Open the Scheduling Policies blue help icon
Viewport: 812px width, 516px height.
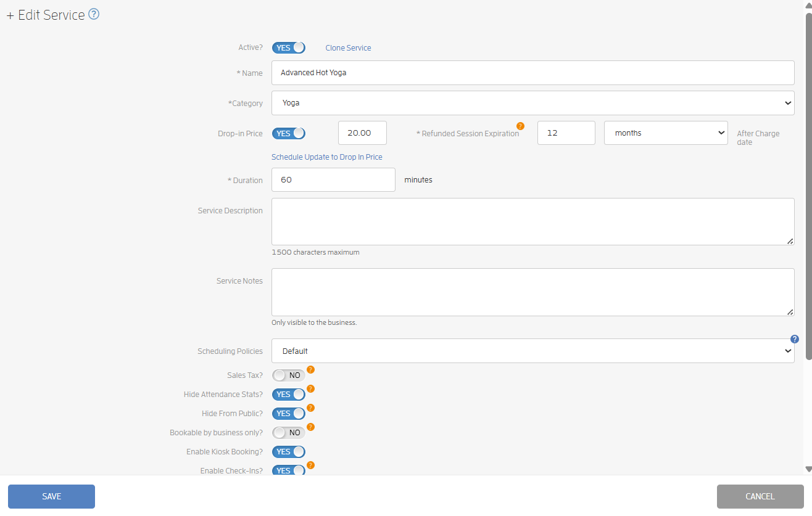point(795,339)
